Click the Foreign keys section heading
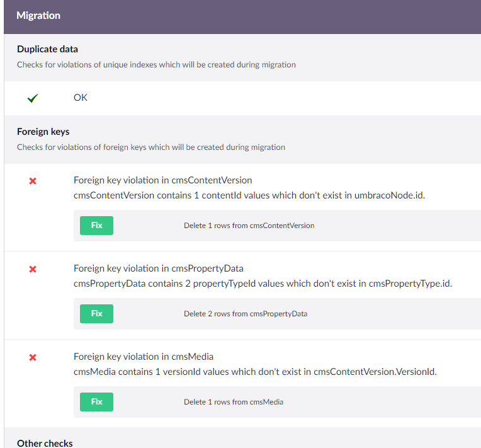The width and height of the screenshot is (481, 448). click(43, 132)
